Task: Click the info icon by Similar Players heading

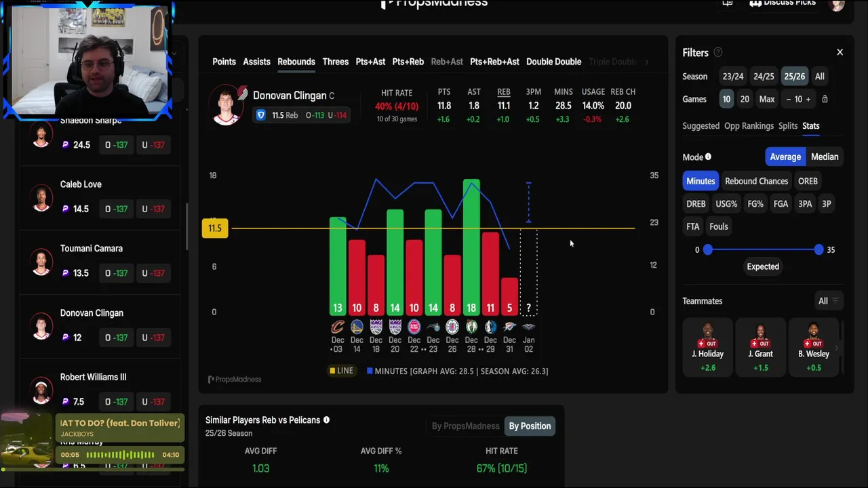Action: [326, 420]
